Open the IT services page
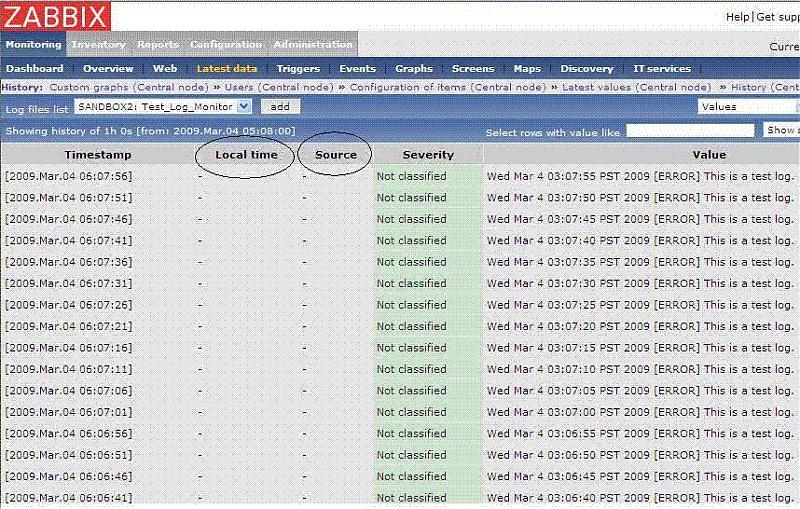The image size is (800, 509). pyautogui.click(x=662, y=68)
